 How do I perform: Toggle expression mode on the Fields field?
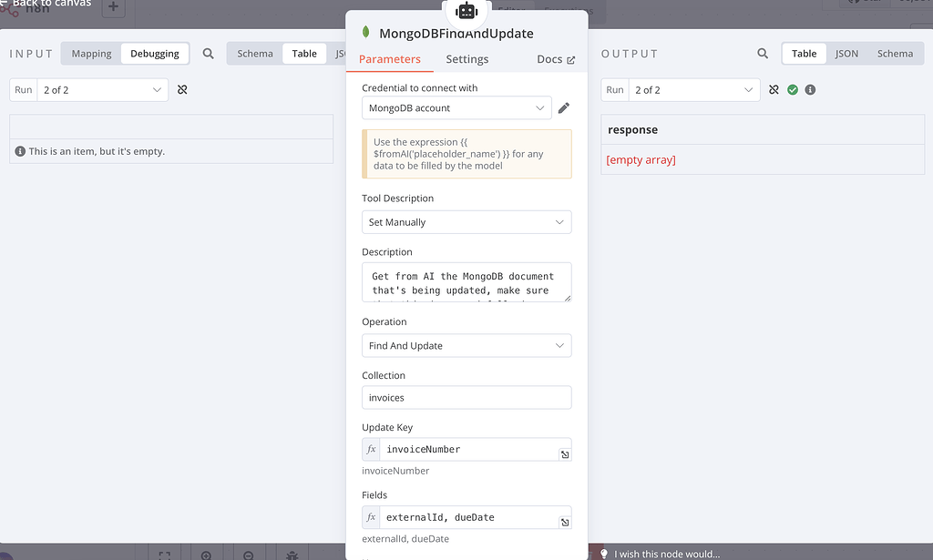pos(371,517)
